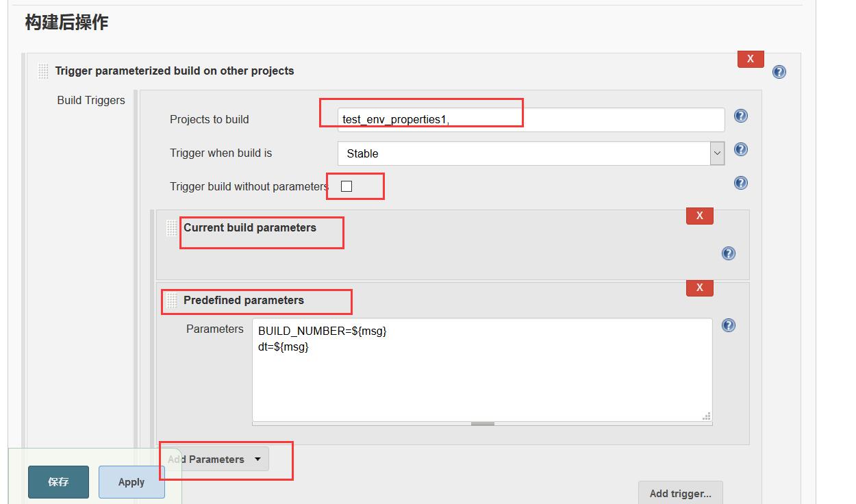
Task: Open help for Trigger parameterized build section
Action: pos(779,71)
